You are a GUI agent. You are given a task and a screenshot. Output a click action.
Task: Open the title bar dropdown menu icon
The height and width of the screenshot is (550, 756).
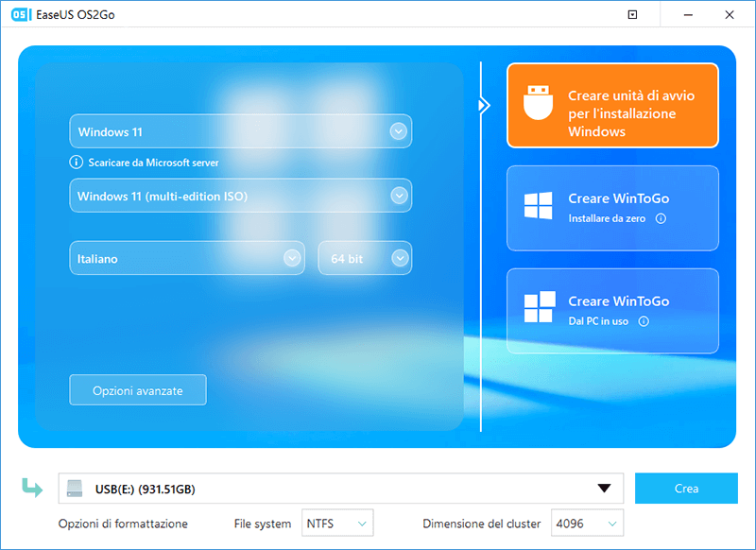tap(632, 15)
